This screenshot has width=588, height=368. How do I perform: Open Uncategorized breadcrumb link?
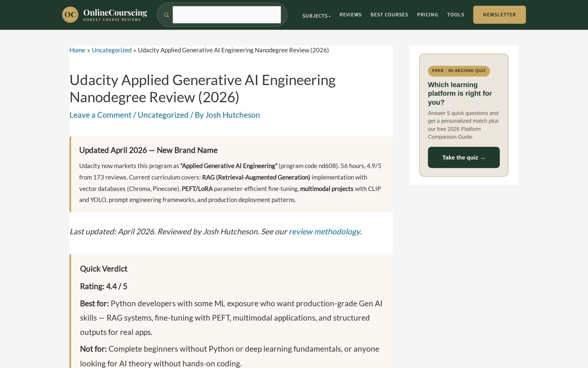[x=112, y=50]
